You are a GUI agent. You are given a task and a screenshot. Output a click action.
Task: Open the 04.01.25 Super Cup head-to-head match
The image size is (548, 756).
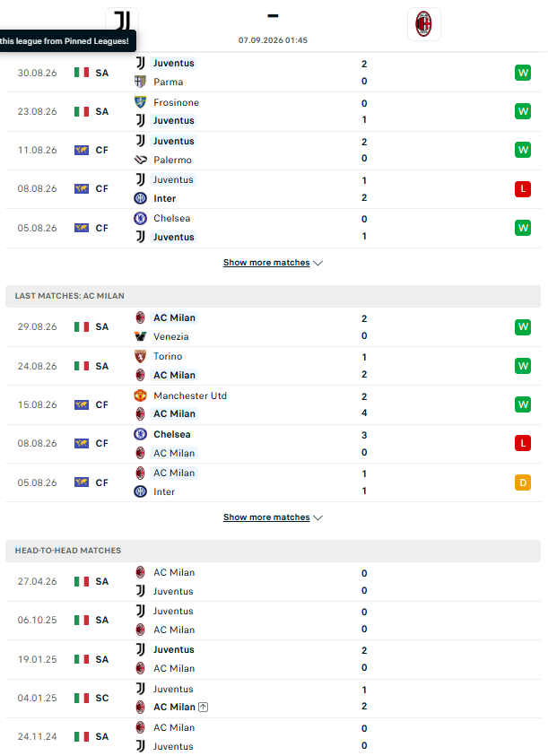273,699
